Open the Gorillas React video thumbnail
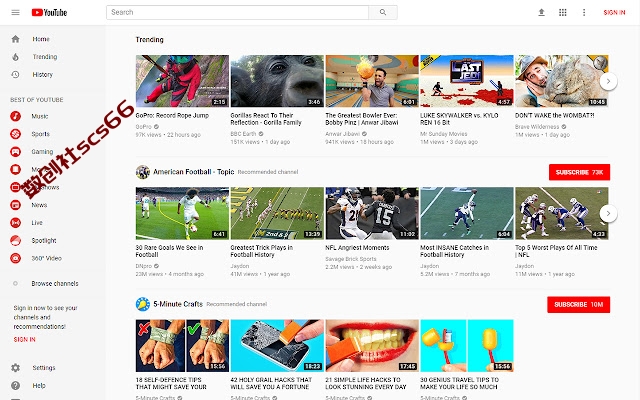 277,81
